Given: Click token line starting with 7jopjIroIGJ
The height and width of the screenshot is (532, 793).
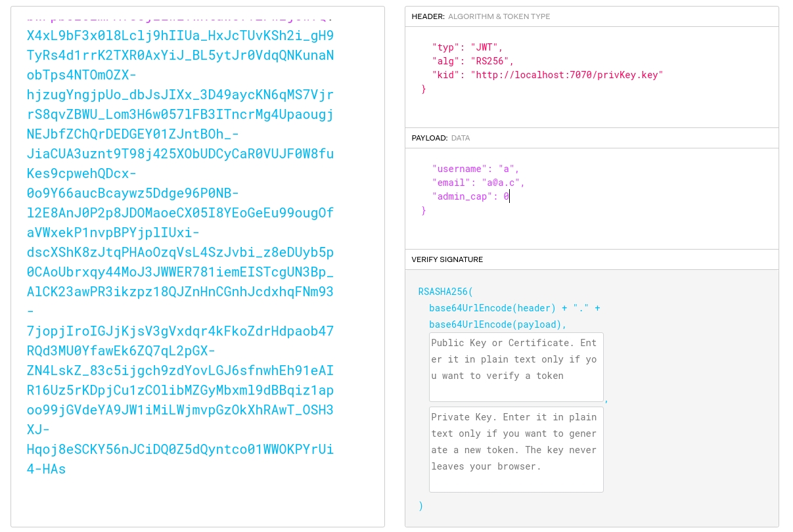Looking at the screenshot, I should [179, 331].
